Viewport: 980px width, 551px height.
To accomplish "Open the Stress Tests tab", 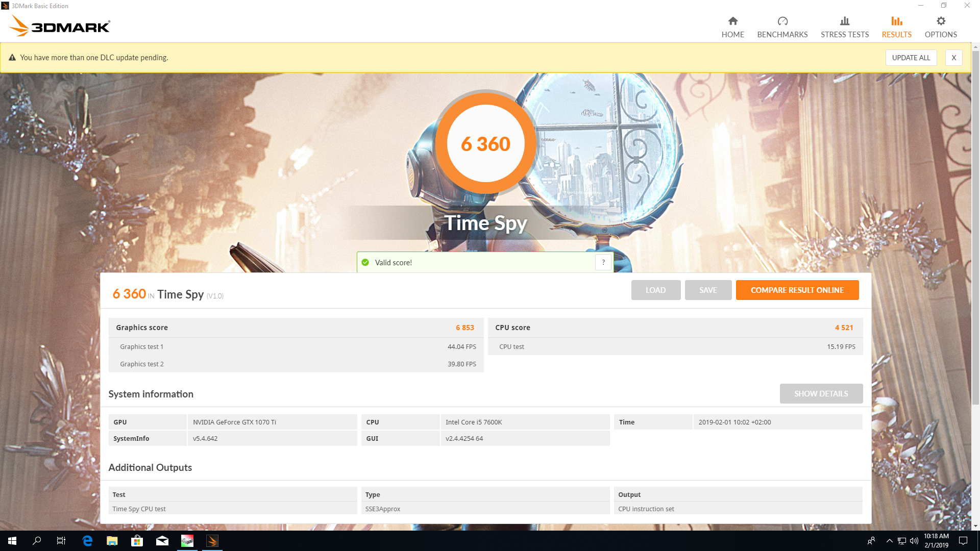I will coord(844,27).
